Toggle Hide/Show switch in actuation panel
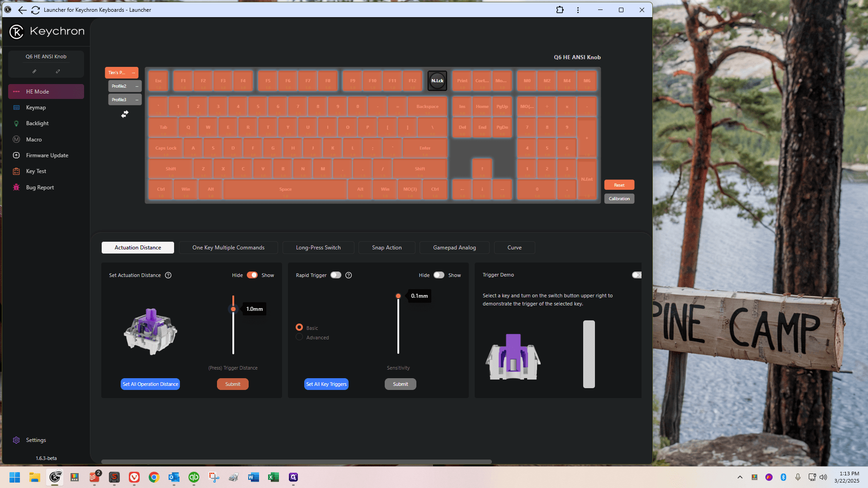Viewport: 868px width, 488px height. pos(252,275)
